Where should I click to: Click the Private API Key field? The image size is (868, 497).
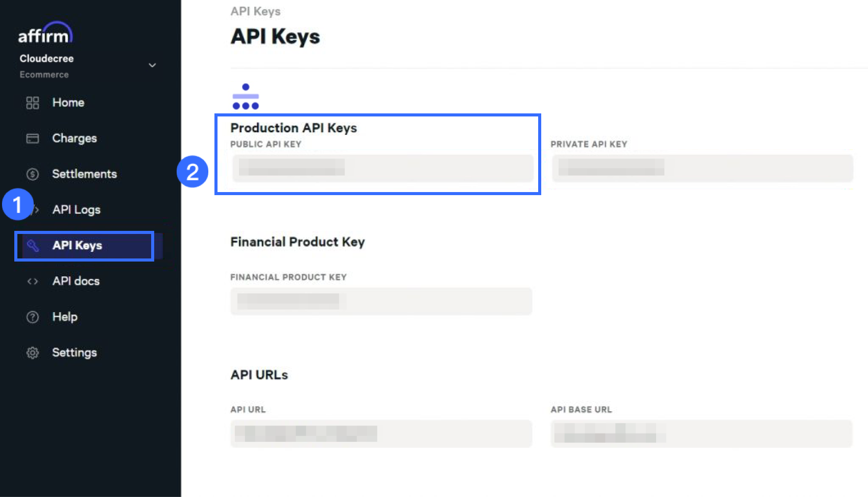pos(702,168)
